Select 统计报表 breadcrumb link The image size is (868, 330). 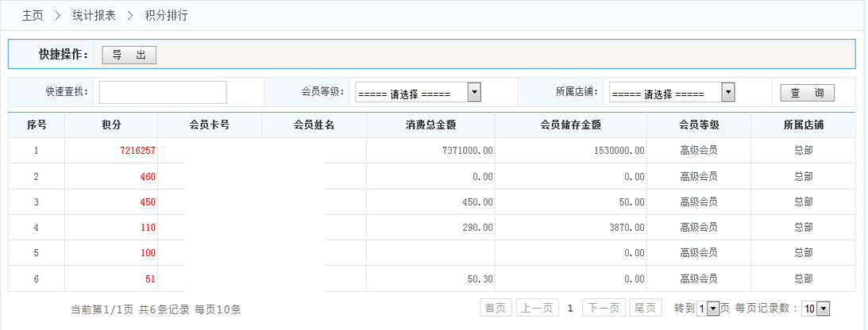(94, 15)
